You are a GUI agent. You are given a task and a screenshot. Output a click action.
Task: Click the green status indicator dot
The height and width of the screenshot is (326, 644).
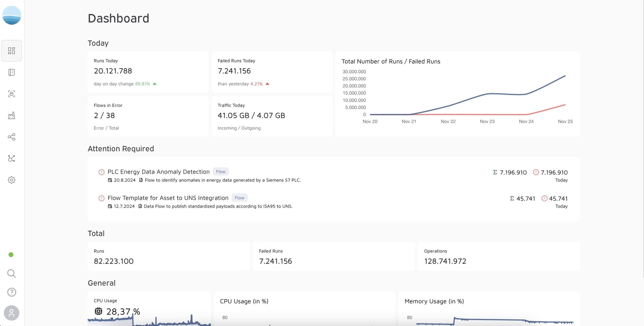(x=11, y=255)
